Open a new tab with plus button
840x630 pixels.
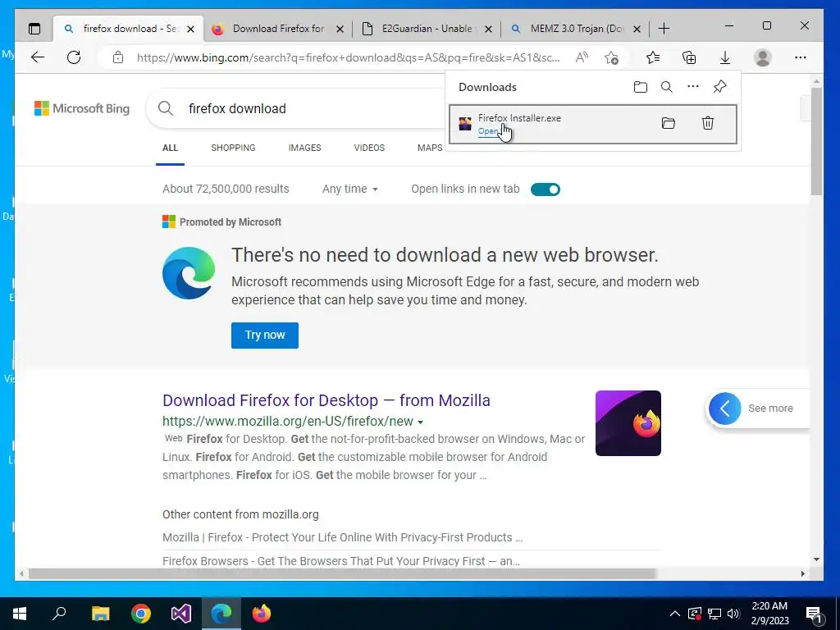pyautogui.click(x=664, y=29)
